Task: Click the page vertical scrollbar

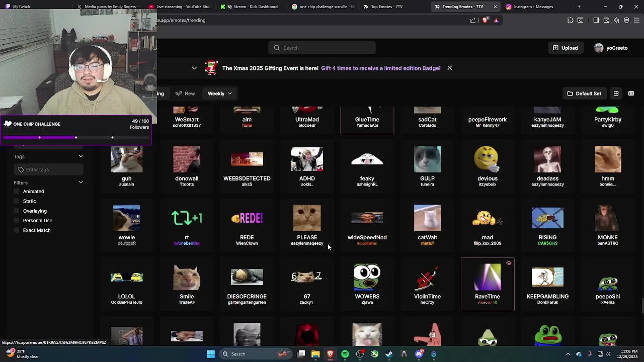Action: pyautogui.click(x=642, y=306)
